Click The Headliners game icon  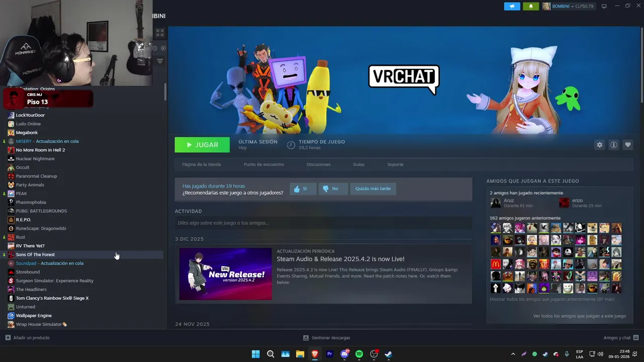click(11, 290)
